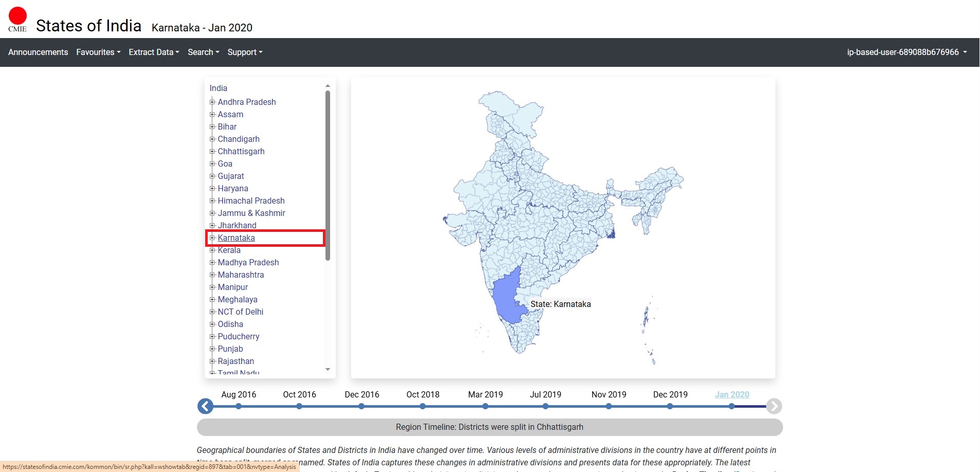Image resolution: width=980 pixels, height=472 pixels.
Task: Open the Favourites dropdown menu
Action: [x=98, y=52]
